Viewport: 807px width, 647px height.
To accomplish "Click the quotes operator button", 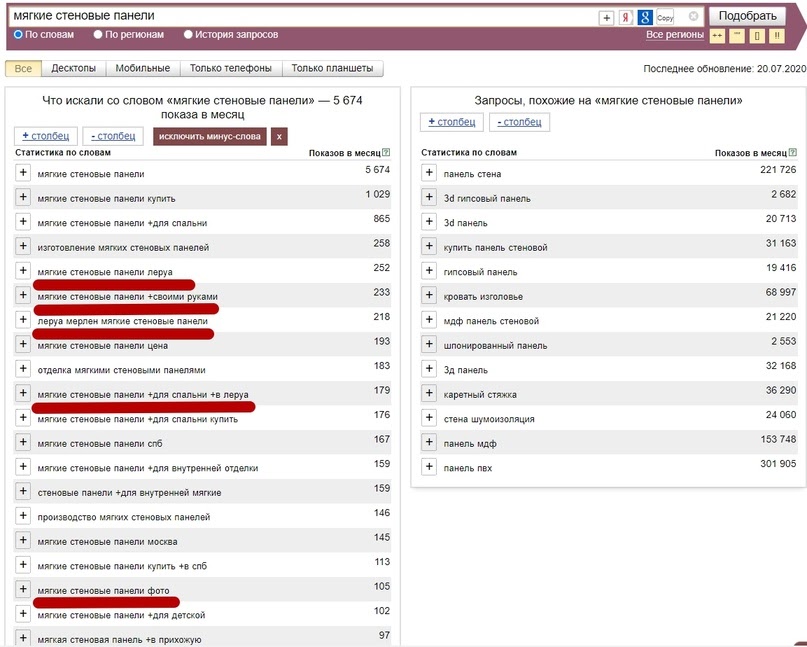I will point(737,37).
